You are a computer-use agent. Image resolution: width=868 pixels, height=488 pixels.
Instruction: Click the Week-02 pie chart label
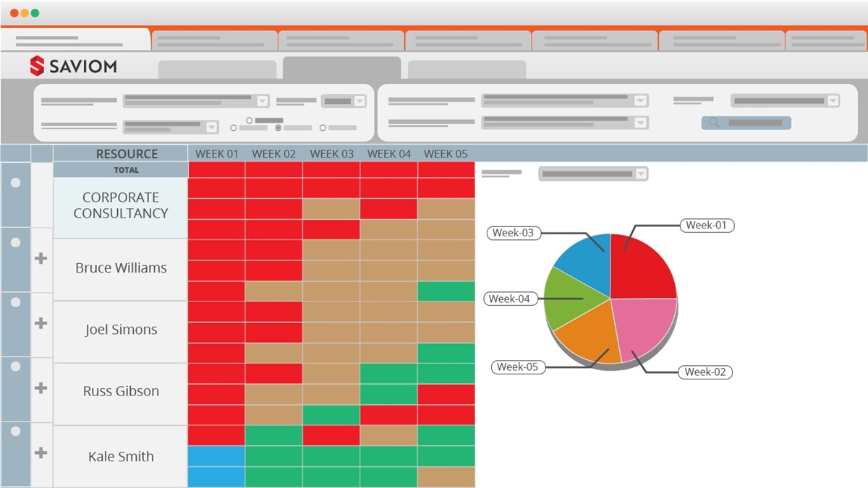[x=705, y=372]
